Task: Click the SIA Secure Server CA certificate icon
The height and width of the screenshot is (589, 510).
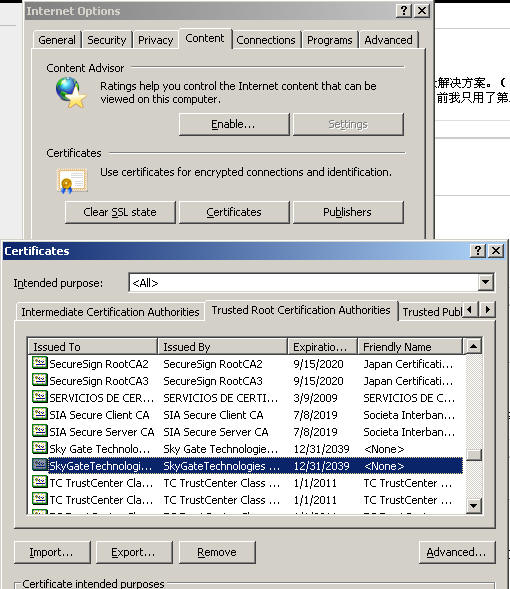Action: coord(39,431)
